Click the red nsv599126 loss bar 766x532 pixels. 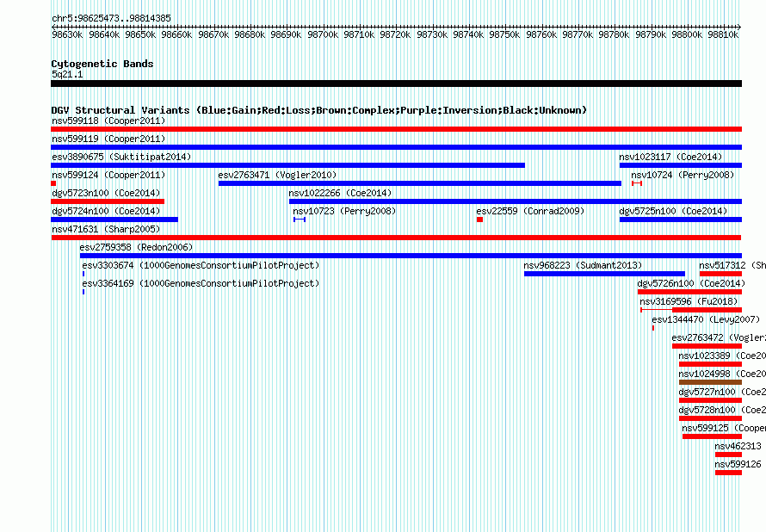click(x=728, y=473)
